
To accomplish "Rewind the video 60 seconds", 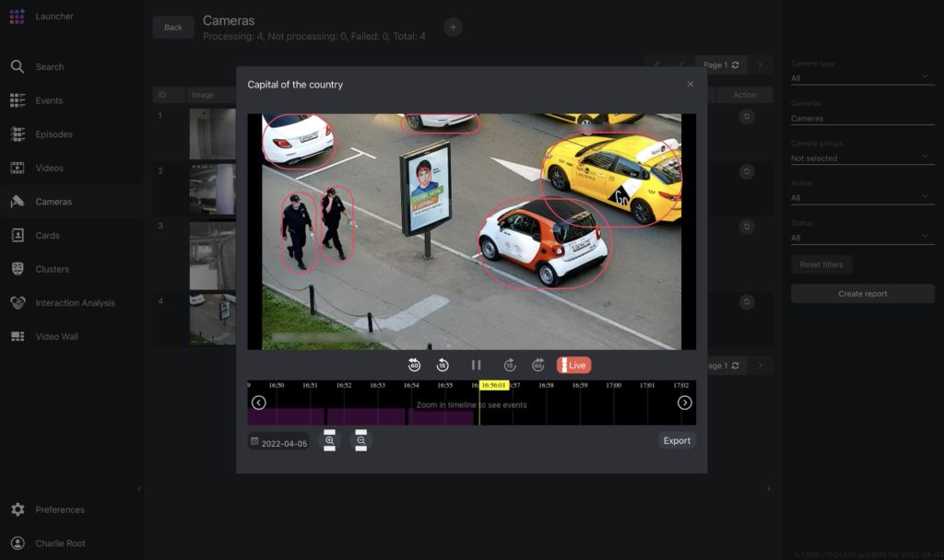I will 414,365.
